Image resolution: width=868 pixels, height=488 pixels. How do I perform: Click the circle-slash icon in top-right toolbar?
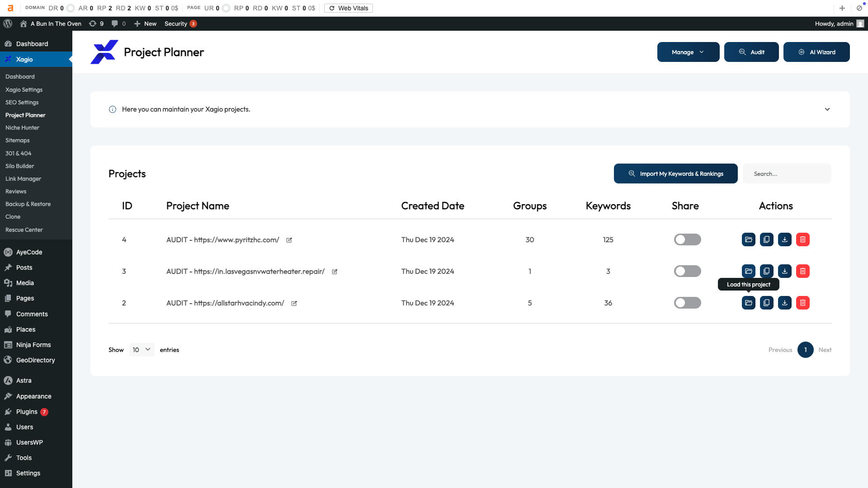(859, 8)
